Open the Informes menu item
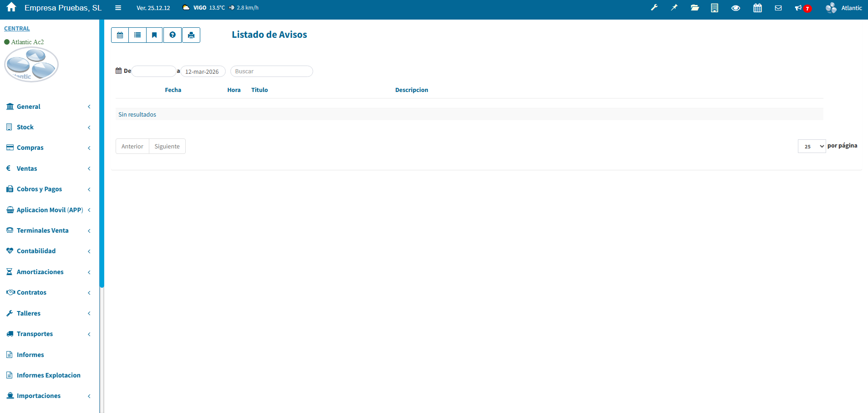Image resolution: width=868 pixels, height=413 pixels. pyautogui.click(x=30, y=355)
